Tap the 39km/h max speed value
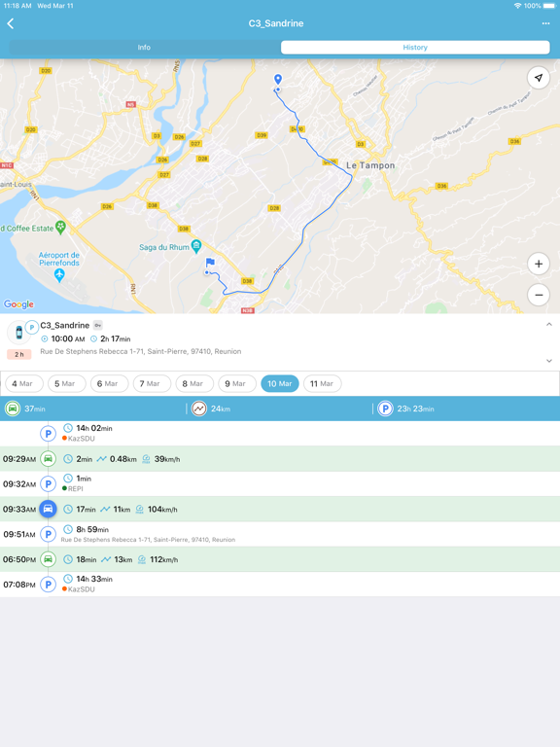Image resolution: width=560 pixels, height=747 pixels. tap(167, 459)
